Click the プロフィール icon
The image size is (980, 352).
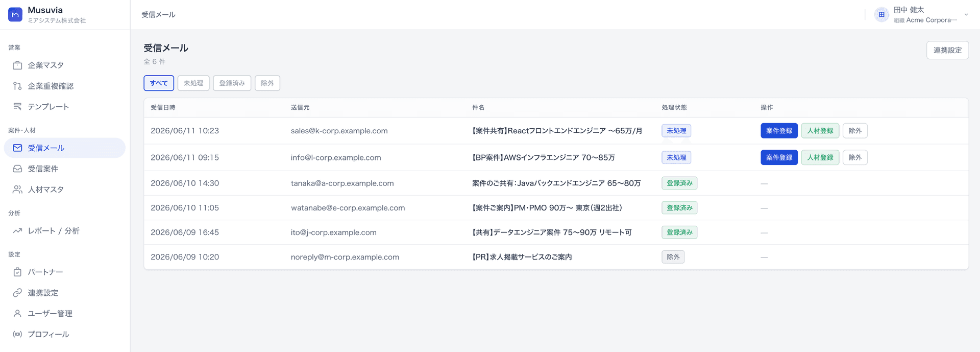pyautogui.click(x=17, y=334)
